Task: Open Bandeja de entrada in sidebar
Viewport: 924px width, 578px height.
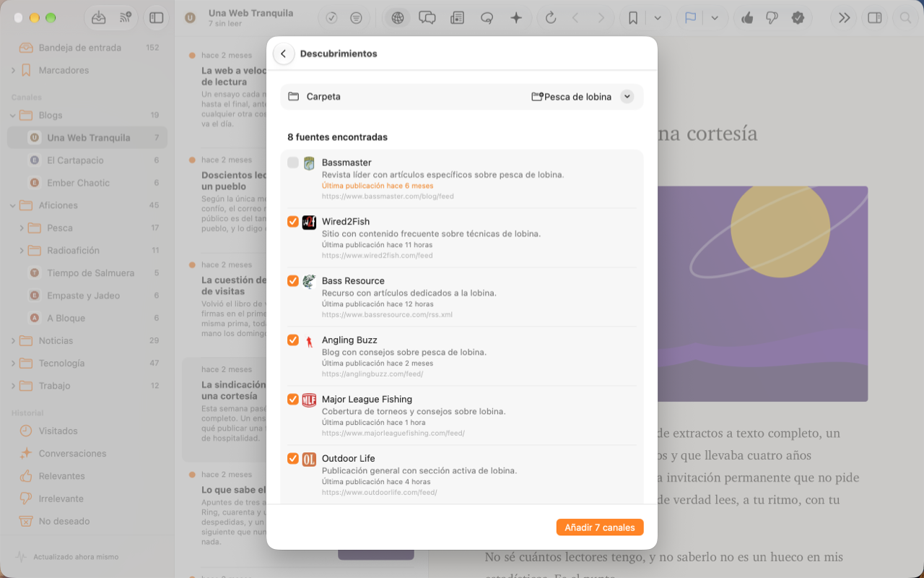Action: 87,48
